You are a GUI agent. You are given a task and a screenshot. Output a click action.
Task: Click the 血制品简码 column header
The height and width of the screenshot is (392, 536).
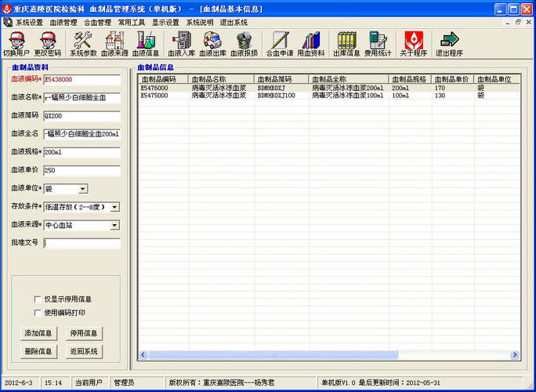[x=281, y=79]
